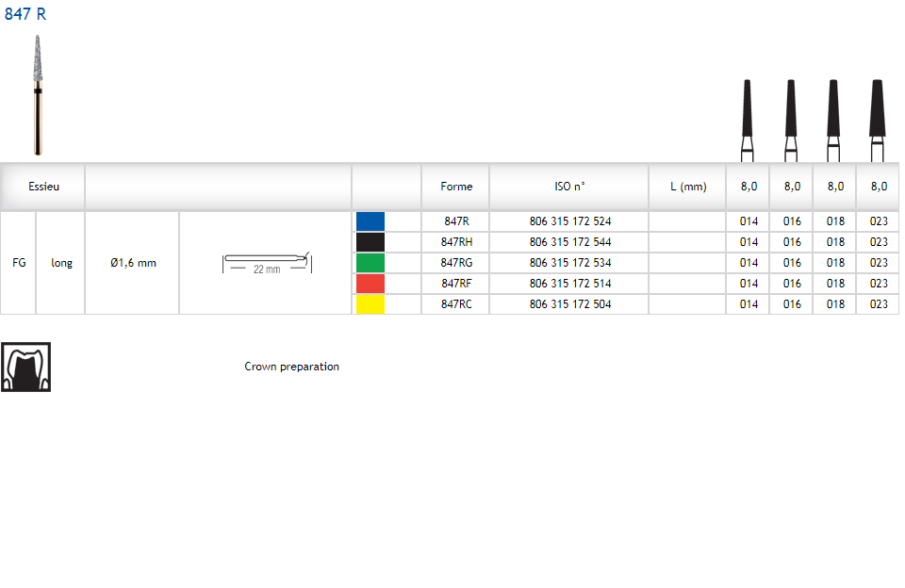Select the green grit color swatch
The width and height of the screenshot is (905, 588).
click(x=370, y=263)
